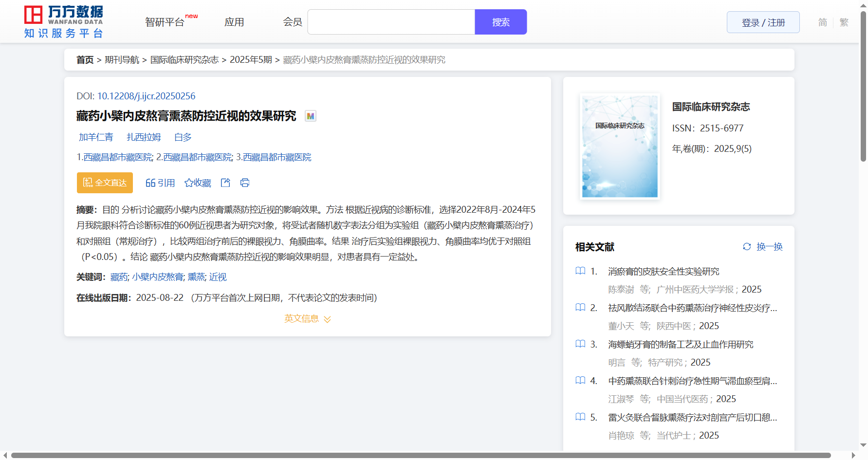Click the 引用 quote icon
This screenshot has width=868, height=460.
(x=150, y=183)
